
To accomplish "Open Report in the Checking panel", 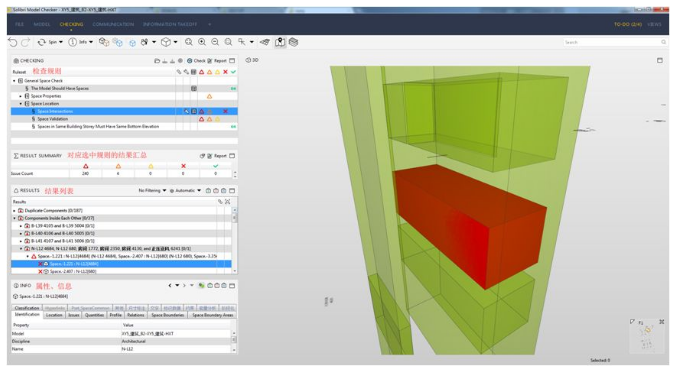I will click(217, 61).
